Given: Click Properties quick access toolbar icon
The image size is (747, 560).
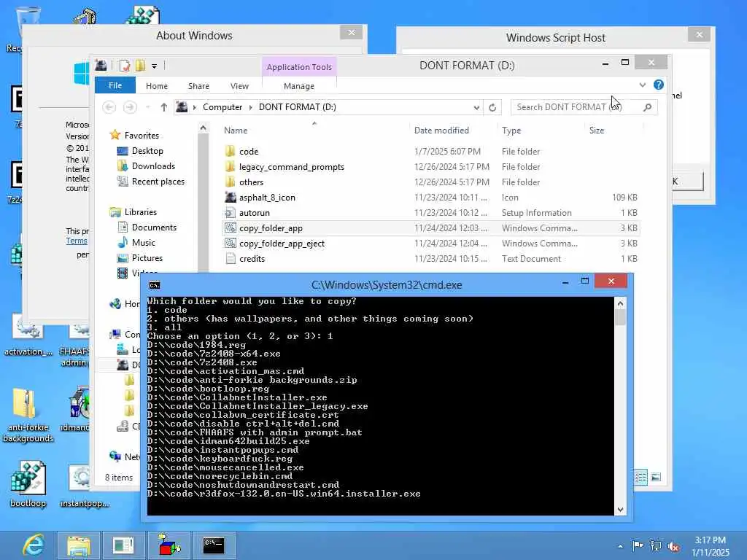Looking at the screenshot, I should (x=124, y=66).
